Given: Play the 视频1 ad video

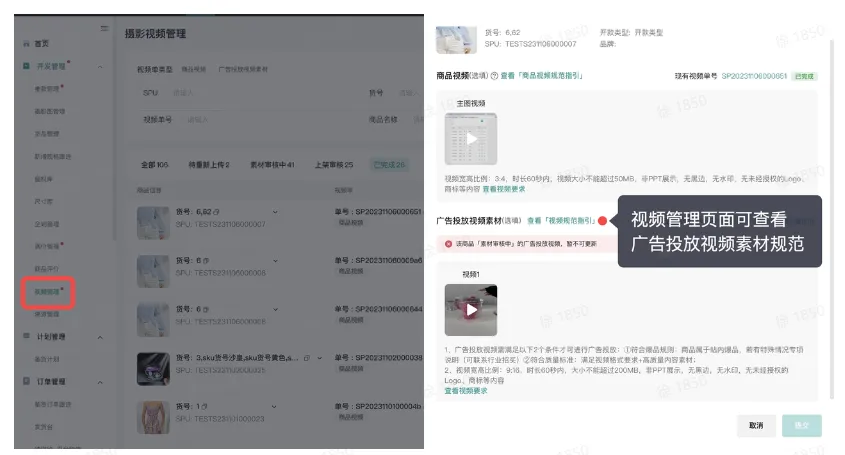Looking at the screenshot, I should click(471, 310).
